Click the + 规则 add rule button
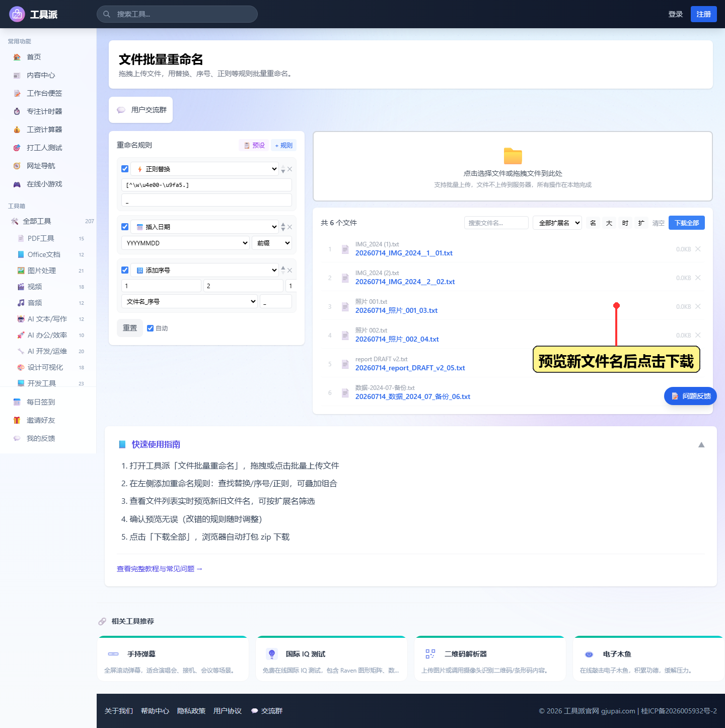Screen dimensions: 725x728 (284, 145)
